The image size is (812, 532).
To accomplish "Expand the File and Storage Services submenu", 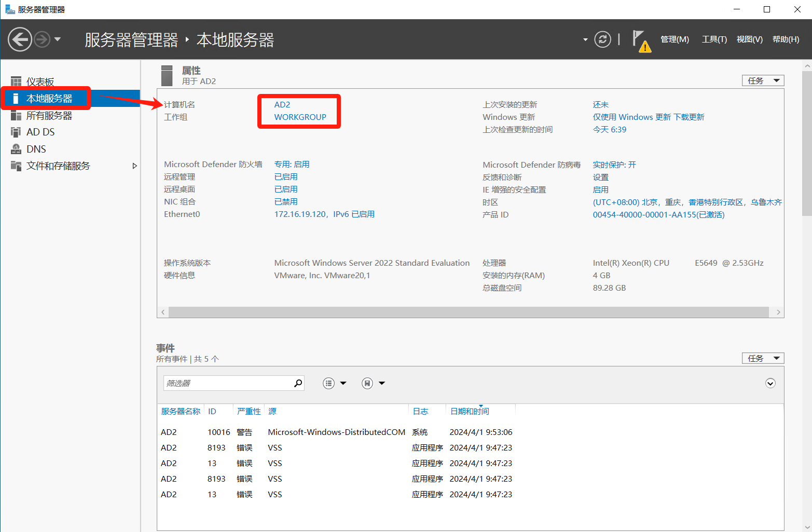I will [x=134, y=166].
